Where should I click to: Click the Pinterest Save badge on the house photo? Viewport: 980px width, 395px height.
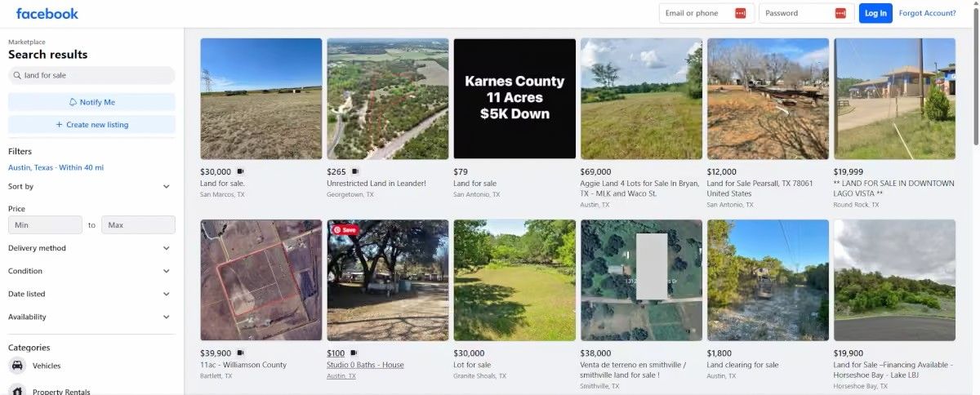[x=344, y=229]
